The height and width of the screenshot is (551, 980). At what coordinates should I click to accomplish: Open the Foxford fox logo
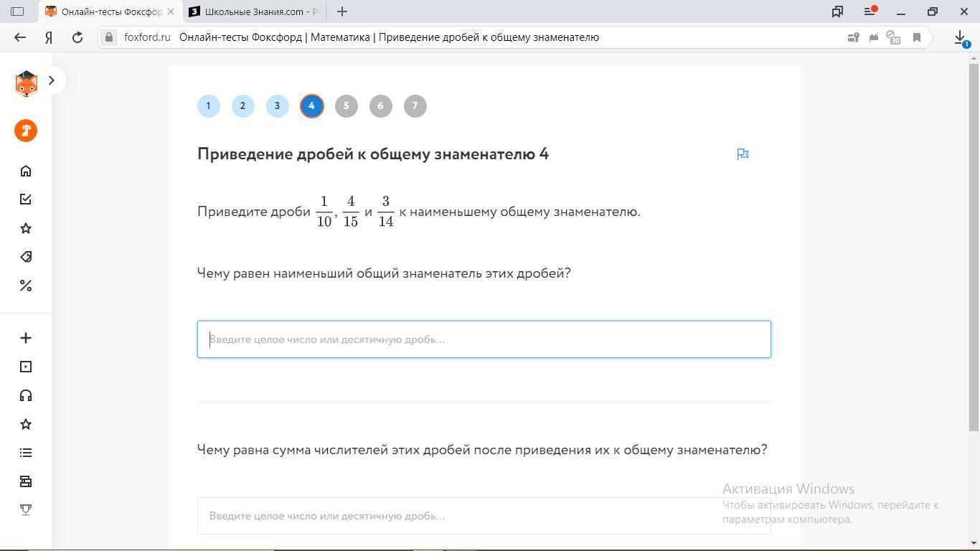point(26,84)
